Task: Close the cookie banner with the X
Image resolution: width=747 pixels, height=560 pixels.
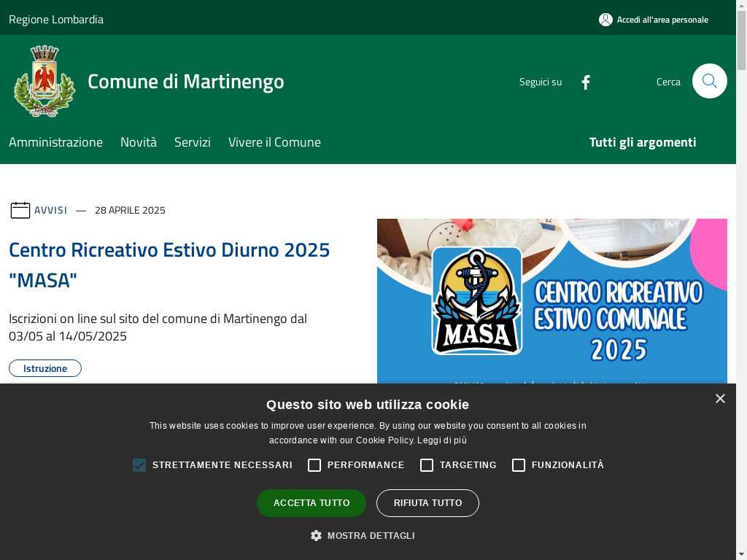Action: tap(720, 399)
